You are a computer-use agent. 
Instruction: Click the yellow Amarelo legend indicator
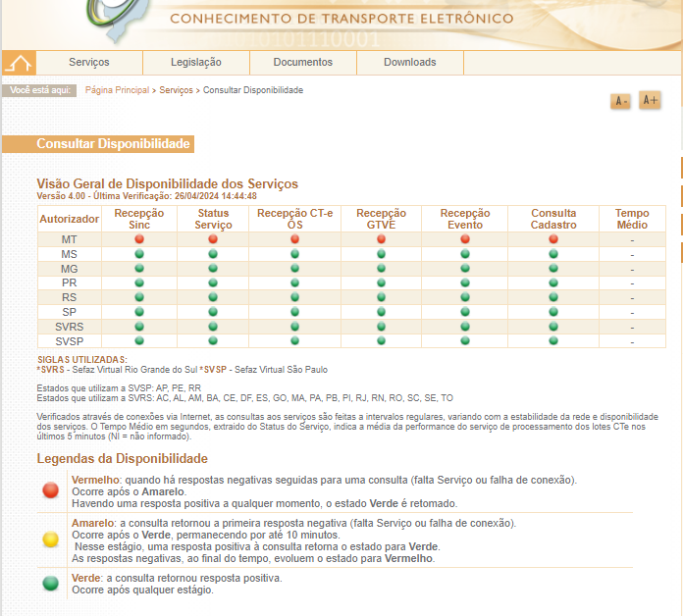(x=50, y=539)
